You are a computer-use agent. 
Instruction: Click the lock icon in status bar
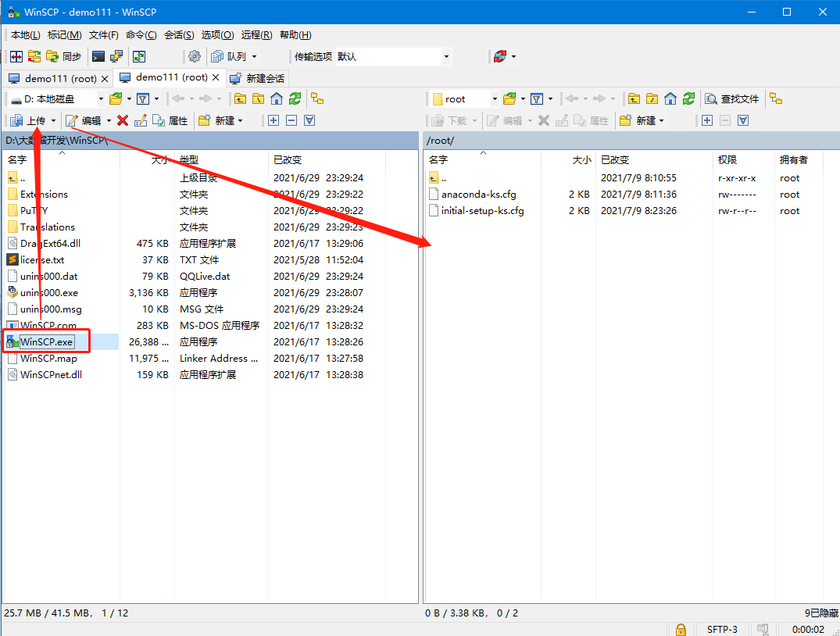point(681,629)
